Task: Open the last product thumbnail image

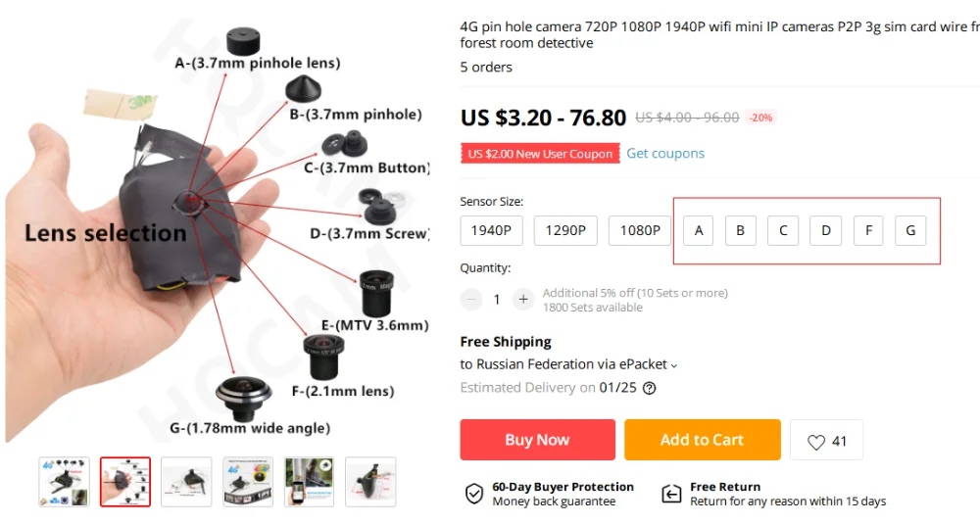Action: [x=370, y=482]
